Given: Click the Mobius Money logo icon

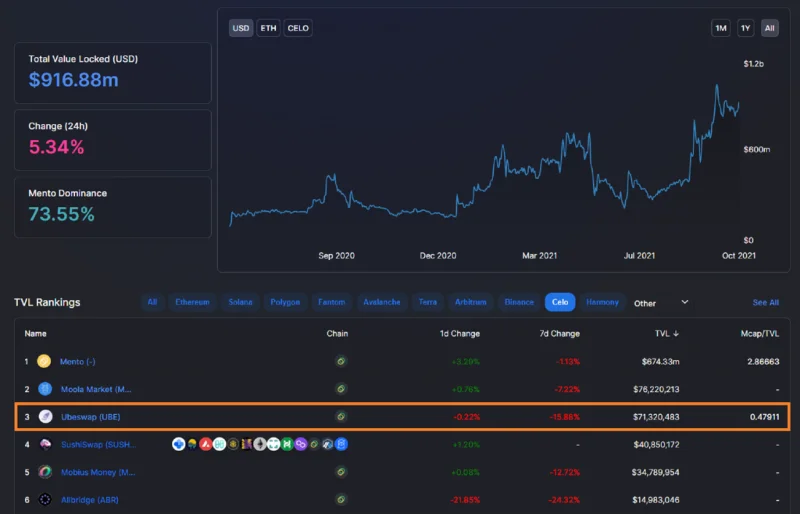Looking at the screenshot, I should [45, 472].
